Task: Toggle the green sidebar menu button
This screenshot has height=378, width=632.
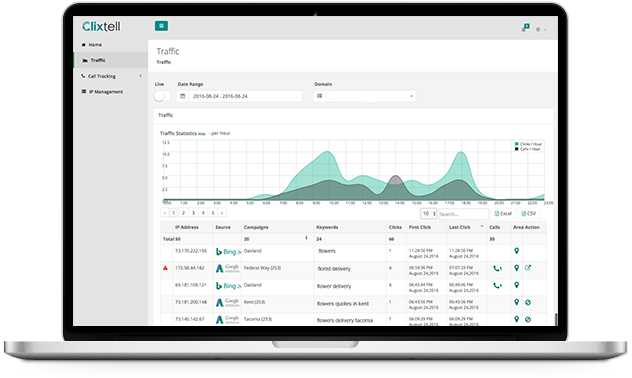Action: pos(161,26)
